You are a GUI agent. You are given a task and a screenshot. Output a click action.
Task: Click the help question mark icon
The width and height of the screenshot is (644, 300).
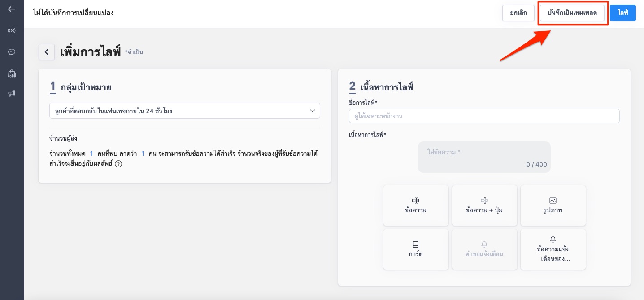tap(118, 164)
